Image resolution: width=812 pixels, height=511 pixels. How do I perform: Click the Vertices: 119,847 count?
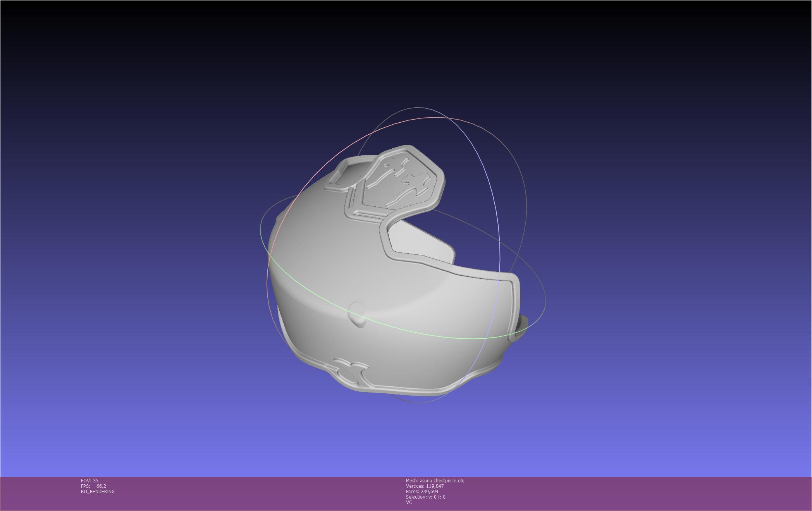click(x=425, y=486)
